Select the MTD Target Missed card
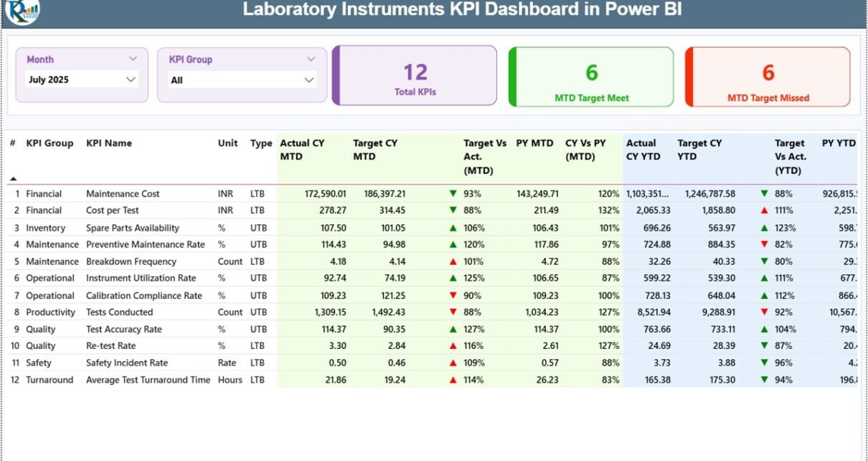Image resolution: width=868 pixels, height=461 pixels. click(x=768, y=76)
